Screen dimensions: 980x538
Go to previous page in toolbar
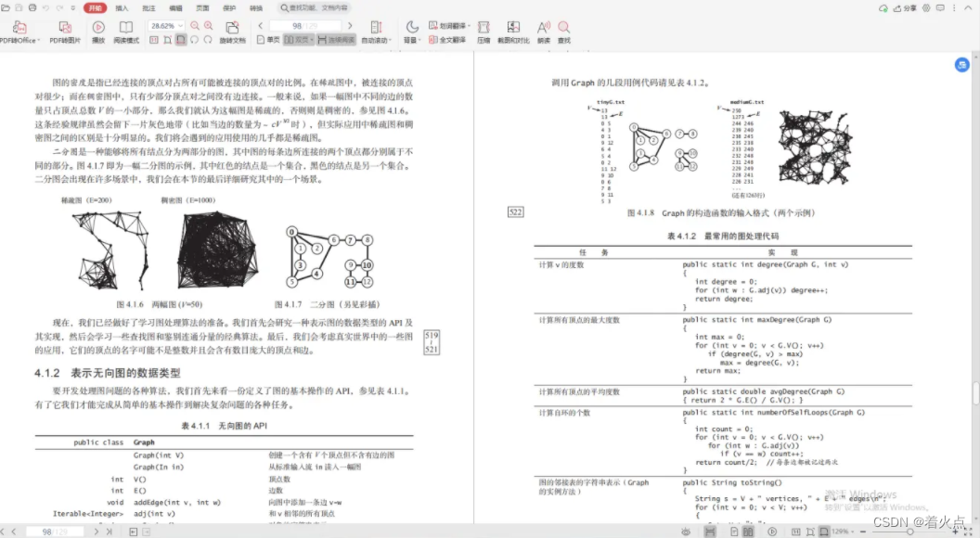(261, 26)
